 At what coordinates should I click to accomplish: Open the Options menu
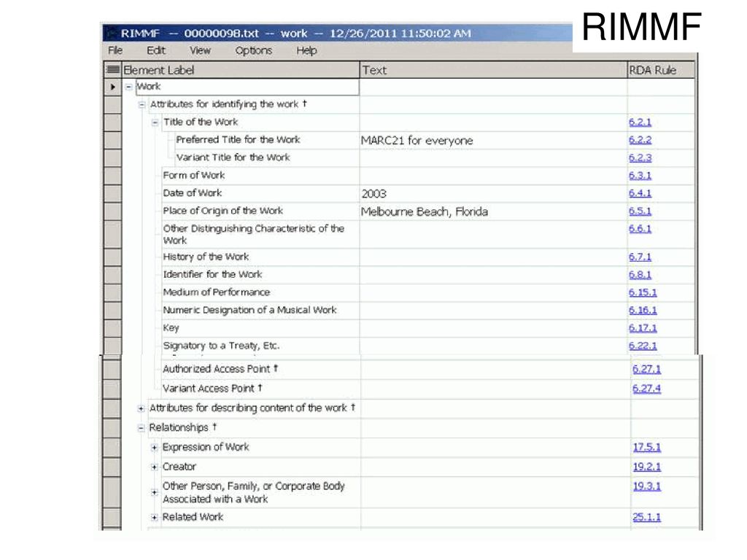click(x=253, y=50)
